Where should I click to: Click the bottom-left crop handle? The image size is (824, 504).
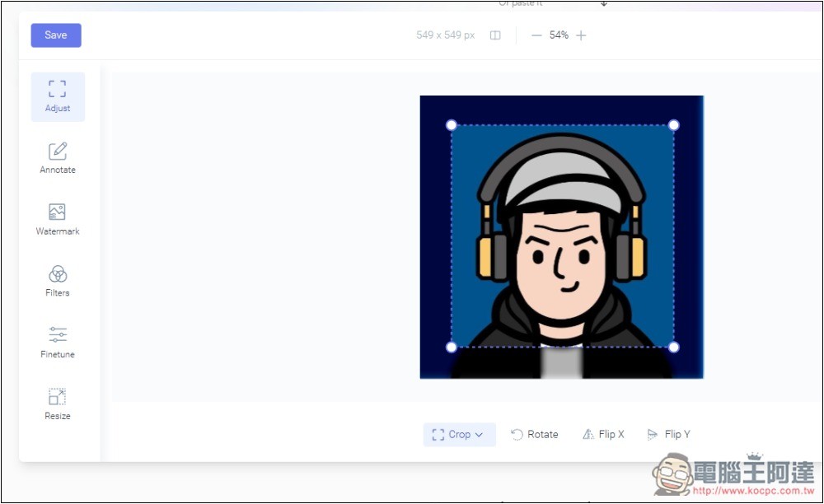452,347
